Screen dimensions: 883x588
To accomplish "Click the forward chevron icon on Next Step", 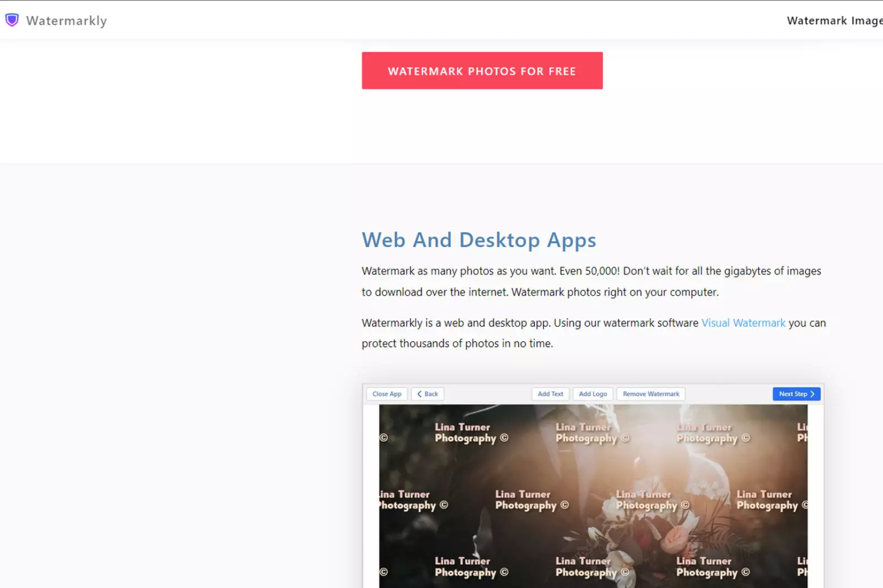I will click(x=811, y=393).
